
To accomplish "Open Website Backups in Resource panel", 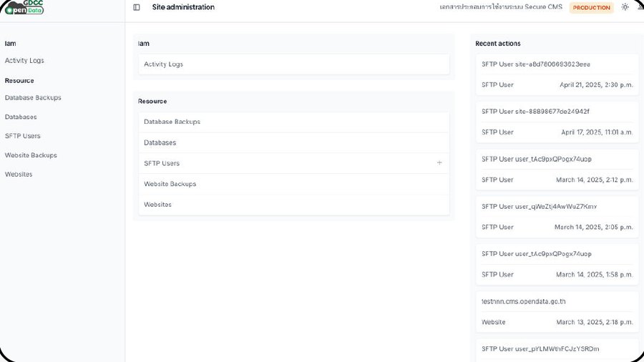I will point(293,184).
